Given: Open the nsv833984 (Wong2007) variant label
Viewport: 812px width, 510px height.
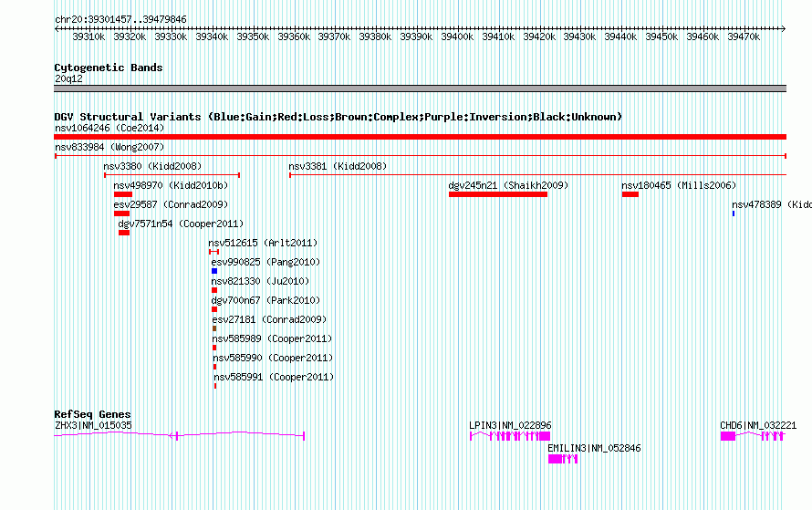Looking at the screenshot, I should point(109,147).
